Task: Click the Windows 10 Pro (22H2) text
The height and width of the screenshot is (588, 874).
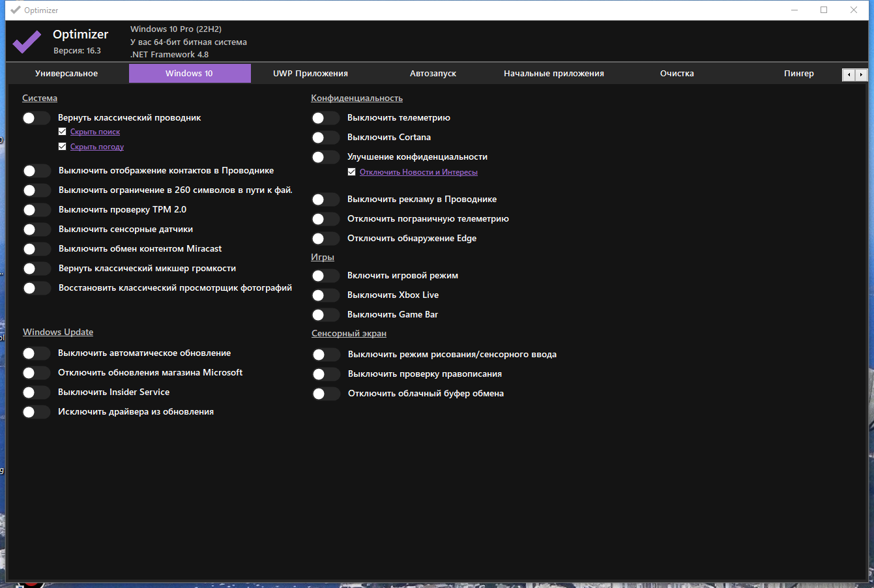Action: (x=176, y=29)
